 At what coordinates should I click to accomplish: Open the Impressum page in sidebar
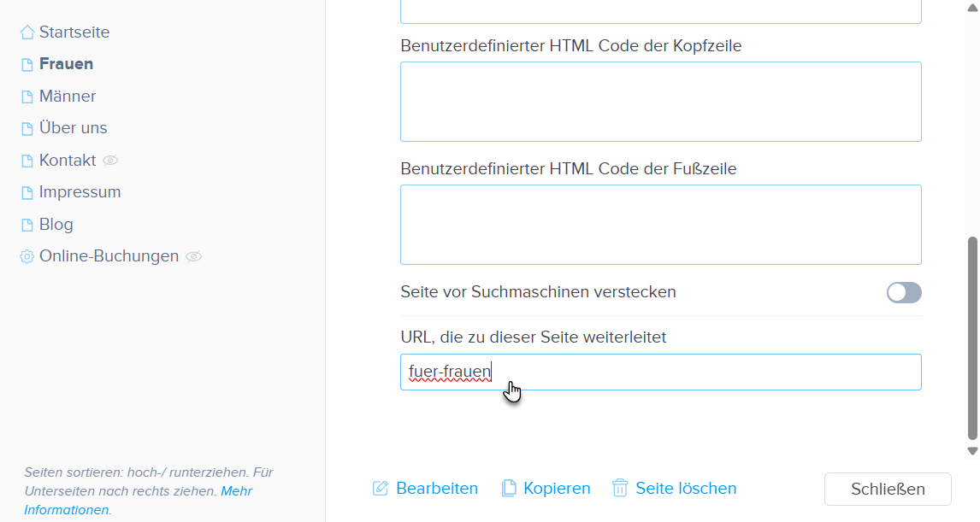[80, 192]
